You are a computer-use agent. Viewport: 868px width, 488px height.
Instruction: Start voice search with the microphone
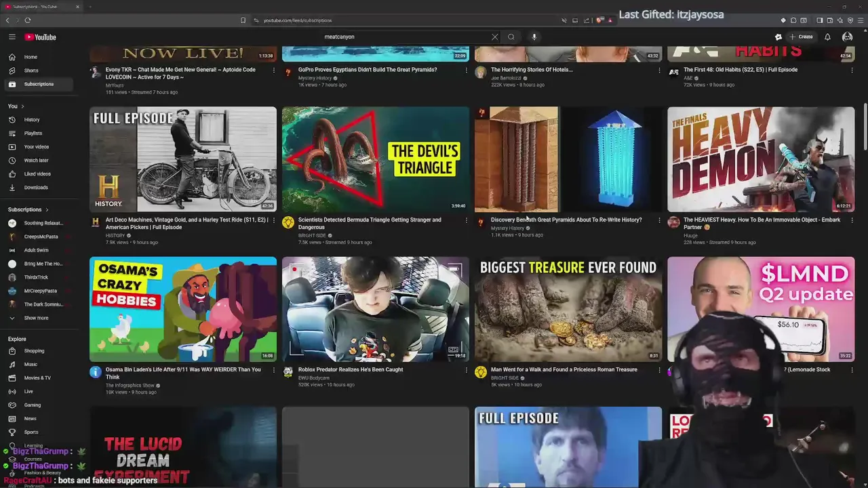coord(534,37)
